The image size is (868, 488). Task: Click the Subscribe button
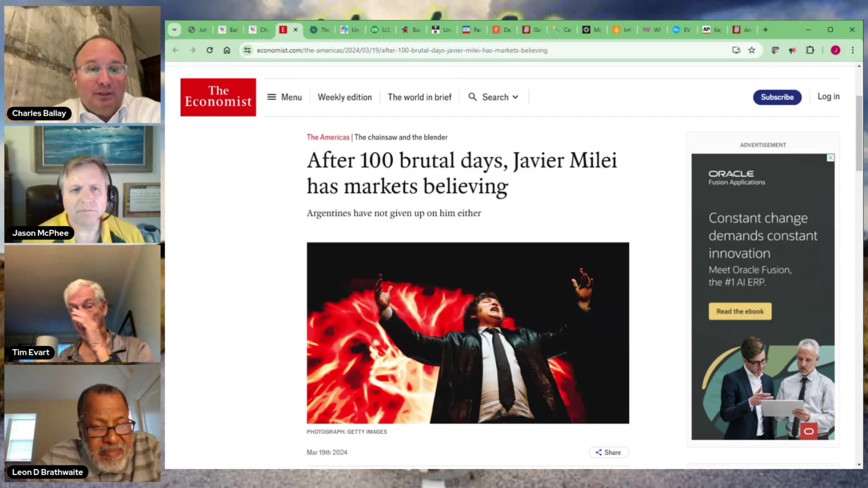point(777,97)
